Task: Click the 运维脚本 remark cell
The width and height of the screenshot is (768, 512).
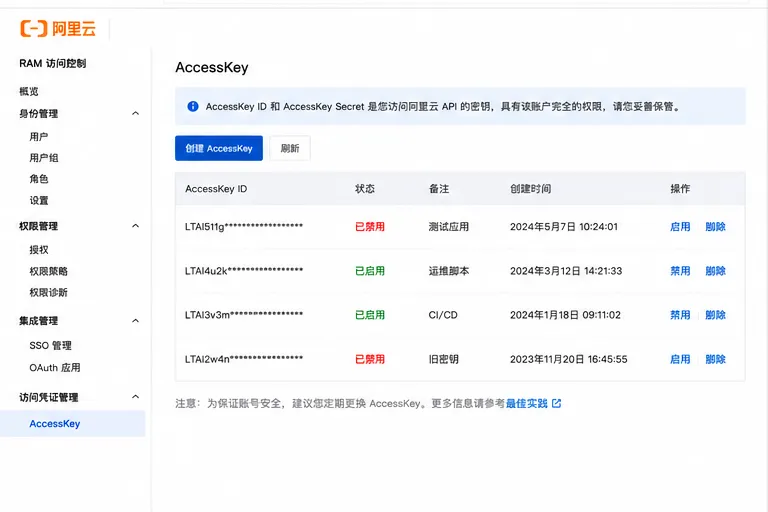Action: 449,271
